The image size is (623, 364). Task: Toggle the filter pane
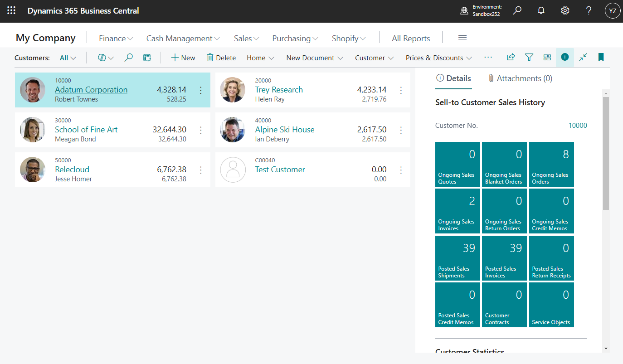529,58
